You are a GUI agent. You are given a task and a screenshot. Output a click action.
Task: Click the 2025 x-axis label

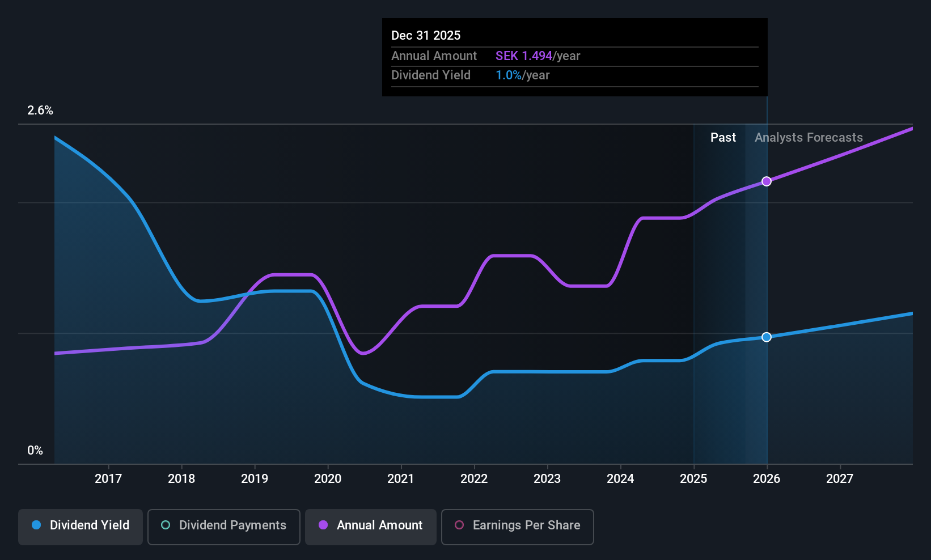tap(693, 479)
